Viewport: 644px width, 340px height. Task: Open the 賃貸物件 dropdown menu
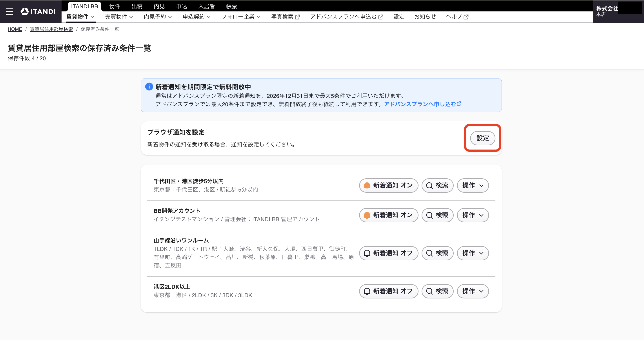tap(80, 17)
